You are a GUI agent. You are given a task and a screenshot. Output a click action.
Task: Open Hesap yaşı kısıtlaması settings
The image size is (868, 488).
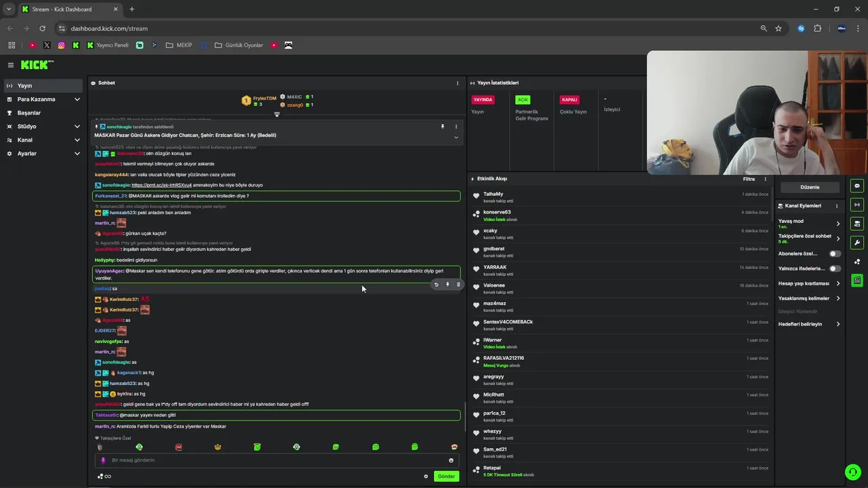pos(809,283)
